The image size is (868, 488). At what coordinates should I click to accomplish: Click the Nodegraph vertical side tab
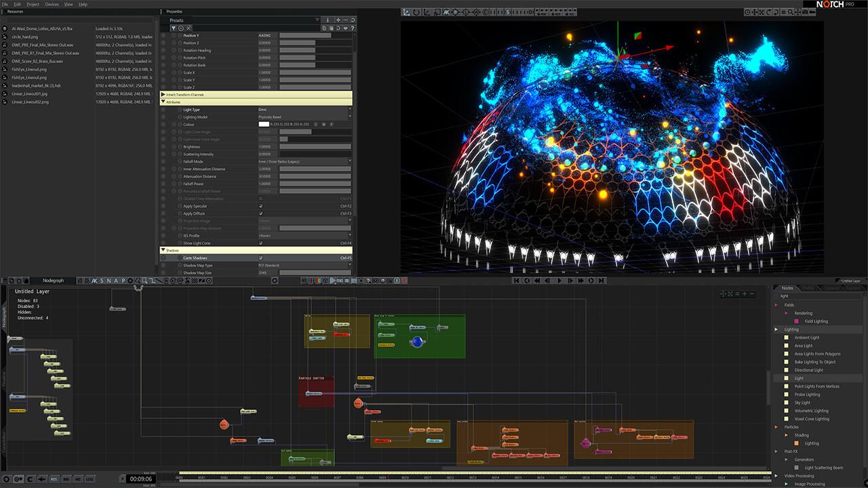(3, 319)
